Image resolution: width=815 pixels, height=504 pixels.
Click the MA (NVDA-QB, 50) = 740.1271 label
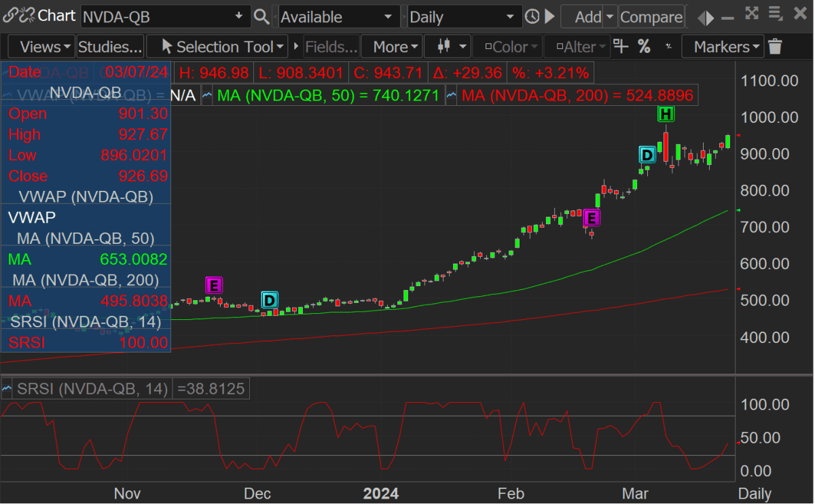[x=328, y=96]
